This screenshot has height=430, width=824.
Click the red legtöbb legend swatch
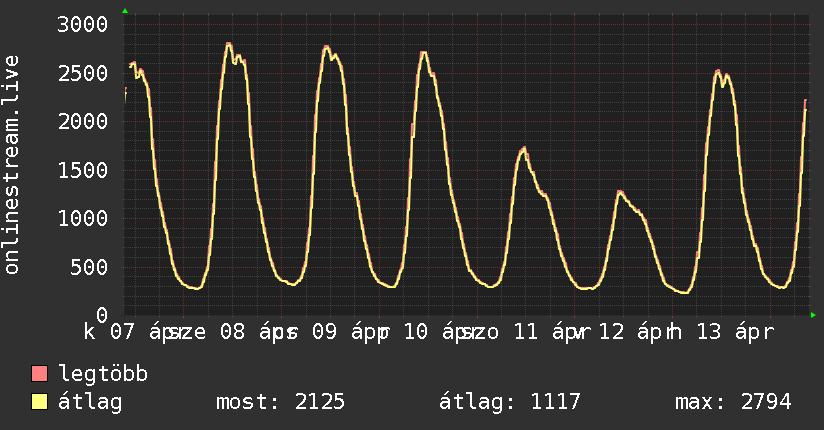[40, 375]
